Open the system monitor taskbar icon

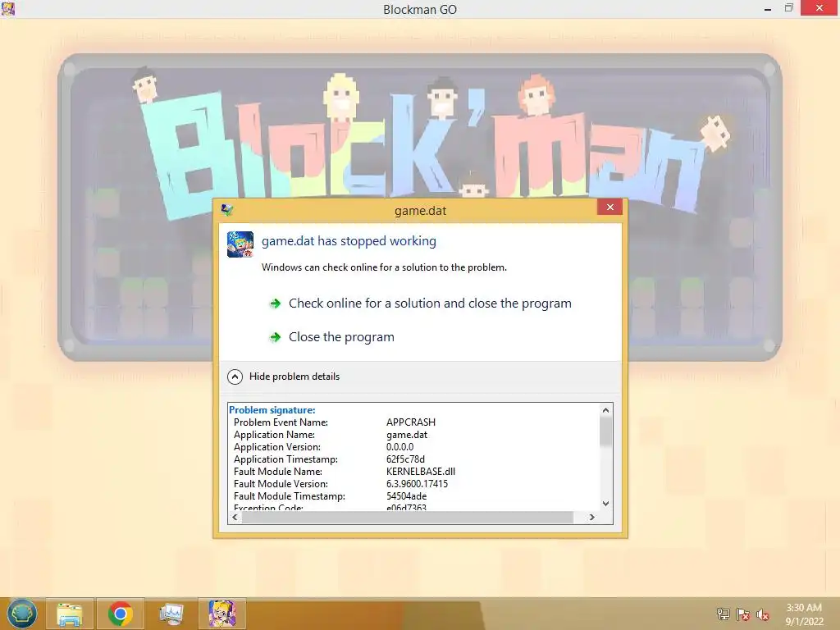[x=171, y=614]
